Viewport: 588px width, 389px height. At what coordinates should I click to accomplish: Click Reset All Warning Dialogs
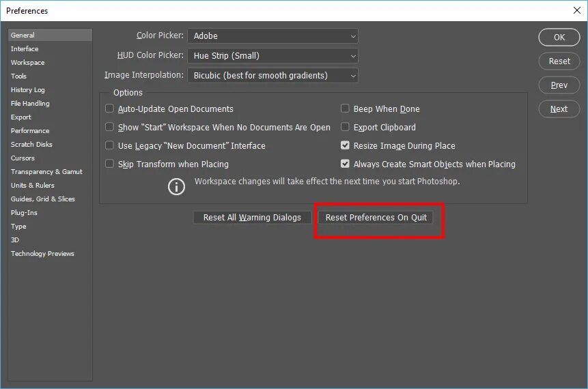pyautogui.click(x=252, y=217)
